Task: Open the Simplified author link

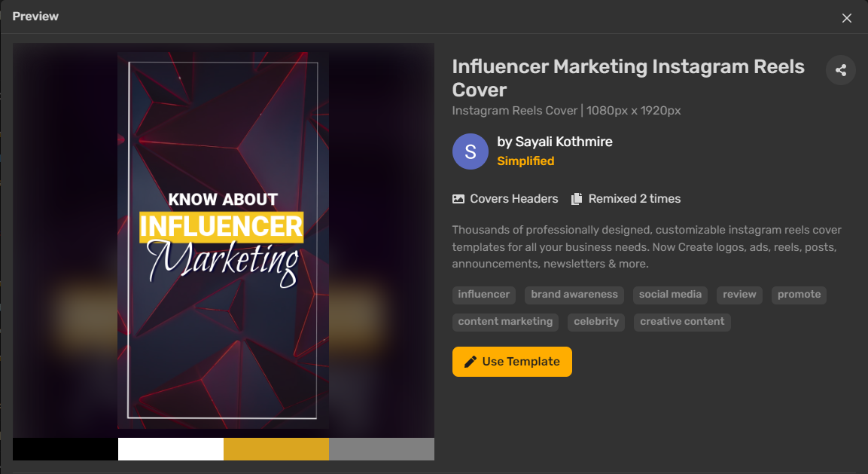Action: (525, 161)
